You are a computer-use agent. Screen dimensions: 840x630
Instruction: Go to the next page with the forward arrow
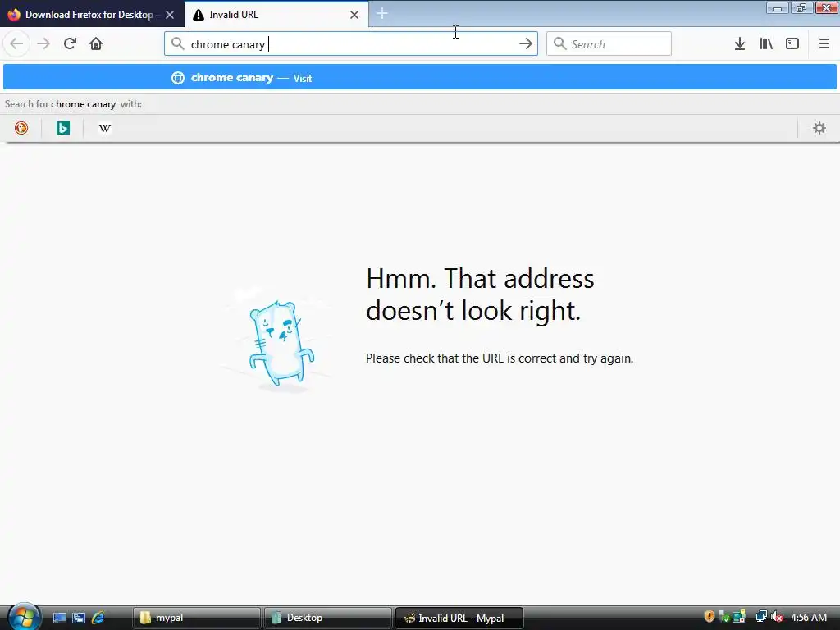tap(44, 43)
